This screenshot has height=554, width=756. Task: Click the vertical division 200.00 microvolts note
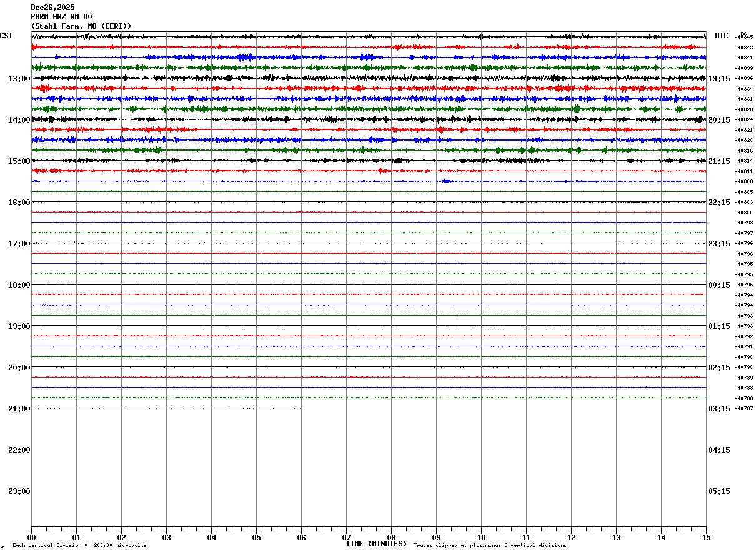point(79,546)
